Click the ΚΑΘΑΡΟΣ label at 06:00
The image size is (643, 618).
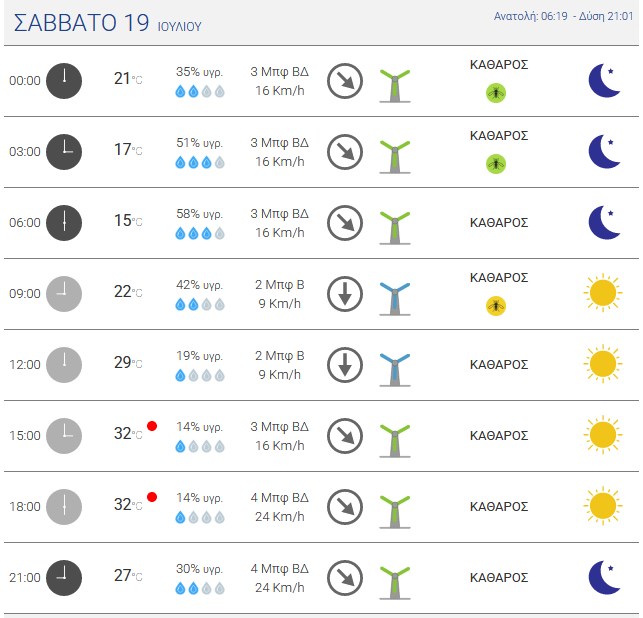(x=499, y=223)
